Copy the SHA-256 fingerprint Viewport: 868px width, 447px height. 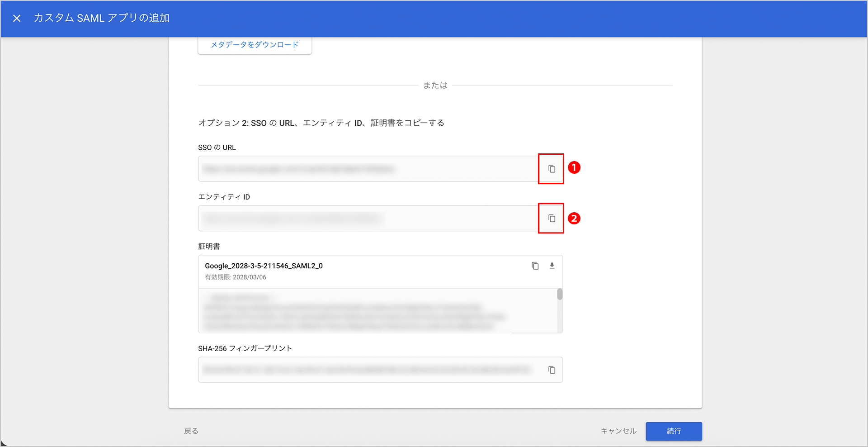point(552,370)
